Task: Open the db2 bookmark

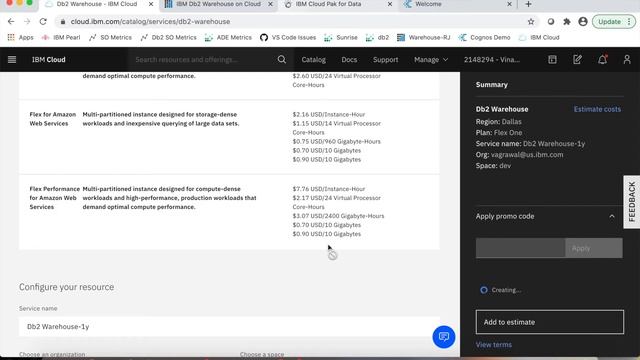Action: point(377,38)
